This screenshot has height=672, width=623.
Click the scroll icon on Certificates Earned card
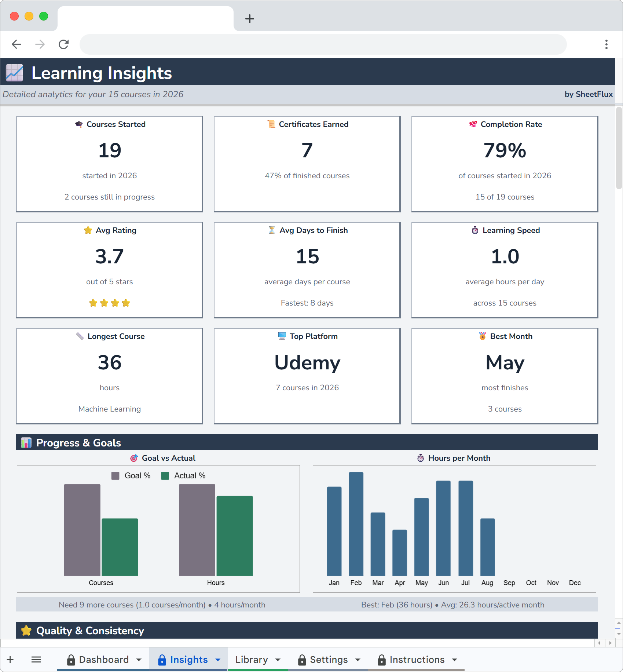271,124
